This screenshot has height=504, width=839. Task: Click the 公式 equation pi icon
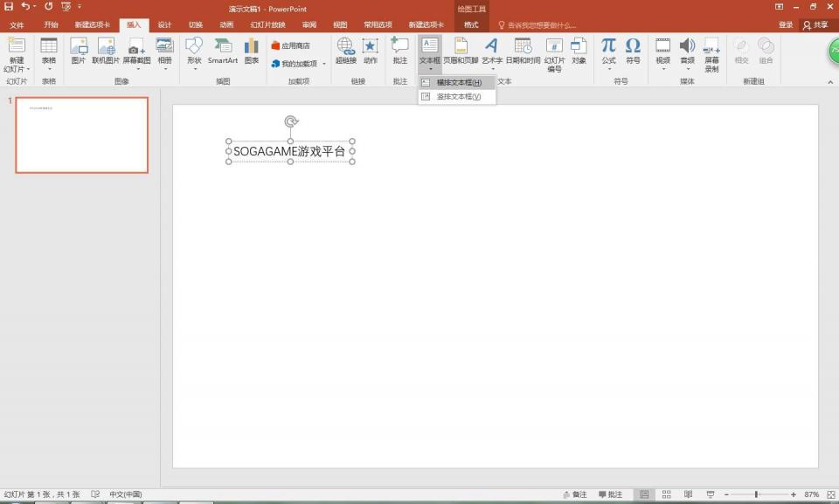point(608,51)
